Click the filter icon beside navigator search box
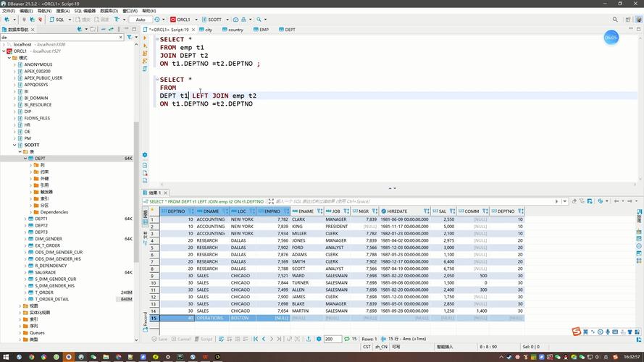Screen dimensions: 644x362 pyautogui.click(x=130, y=37)
